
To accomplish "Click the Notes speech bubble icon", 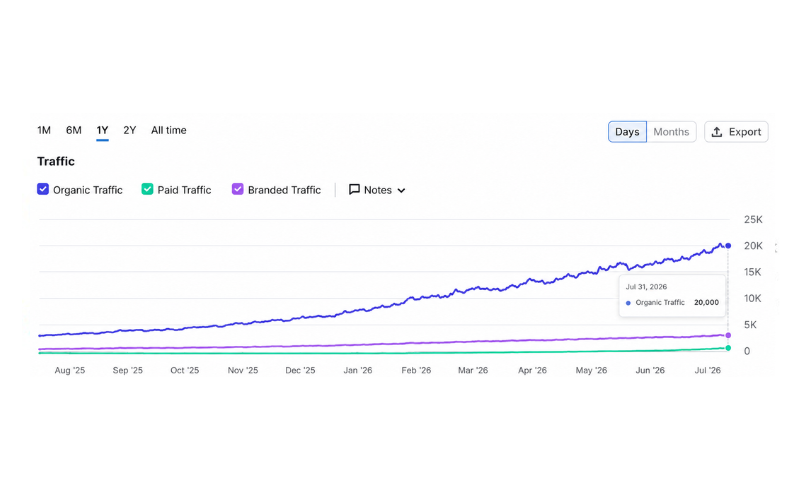I will coord(354,190).
